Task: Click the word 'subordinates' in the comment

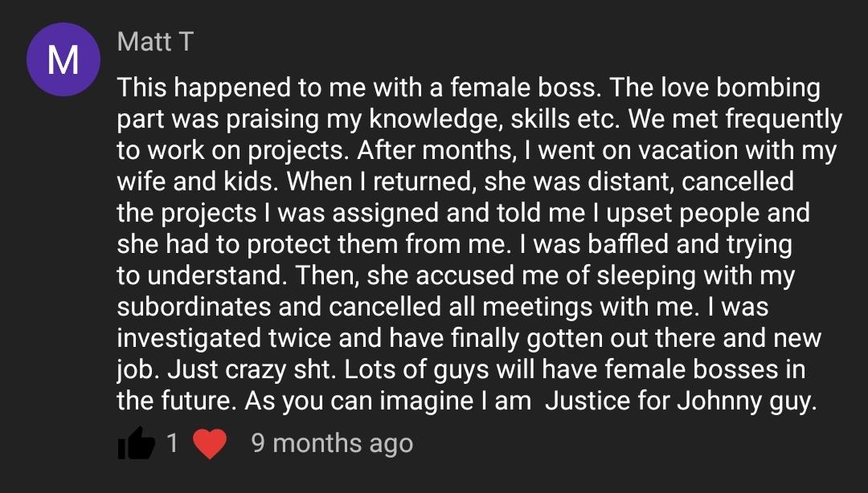Action: 190,306
